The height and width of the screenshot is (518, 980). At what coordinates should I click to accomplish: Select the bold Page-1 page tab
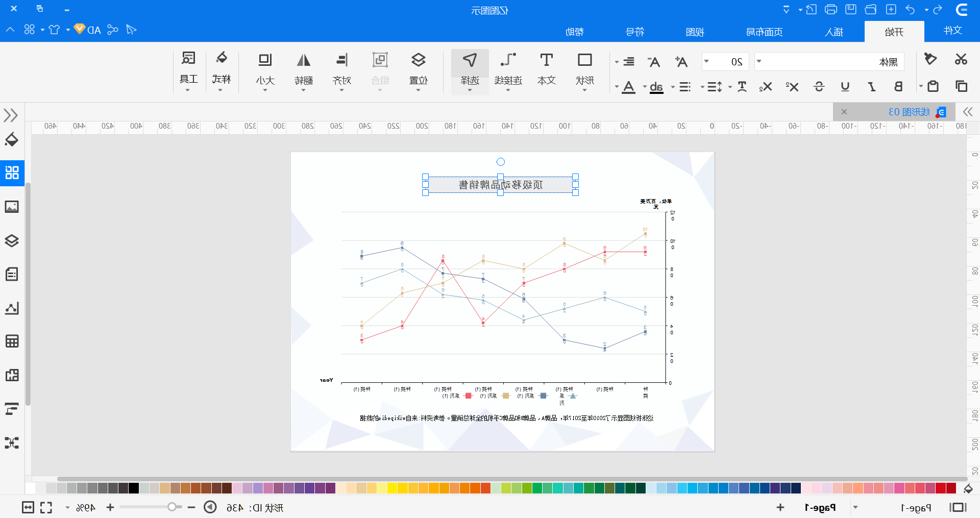click(820, 507)
